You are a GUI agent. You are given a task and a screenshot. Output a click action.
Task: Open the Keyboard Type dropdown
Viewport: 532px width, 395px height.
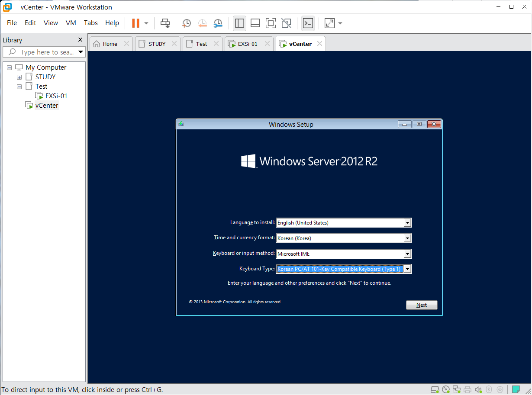tap(407, 269)
